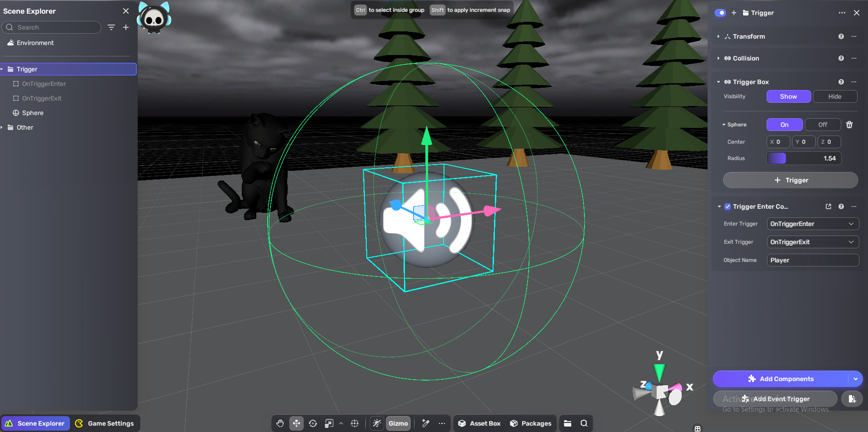Activate the move tool in bottom toolbar
The image size is (868, 432).
(x=296, y=423)
